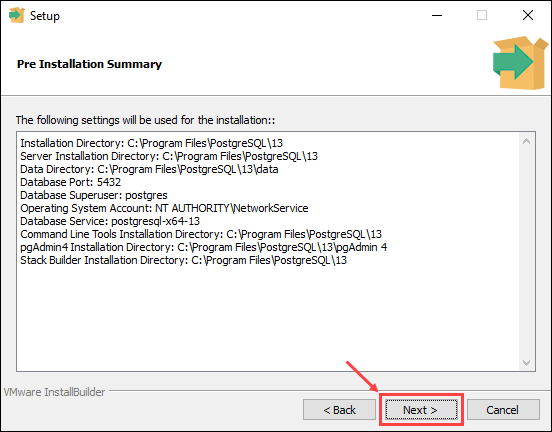Click the disabled maximize window icon
552x432 pixels.
tap(482, 15)
